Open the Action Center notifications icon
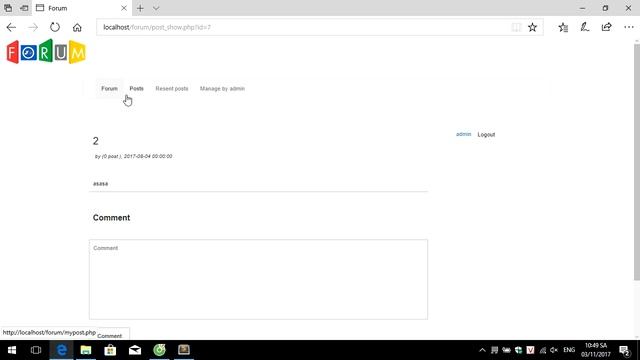640x360 pixels. [x=624, y=350]
